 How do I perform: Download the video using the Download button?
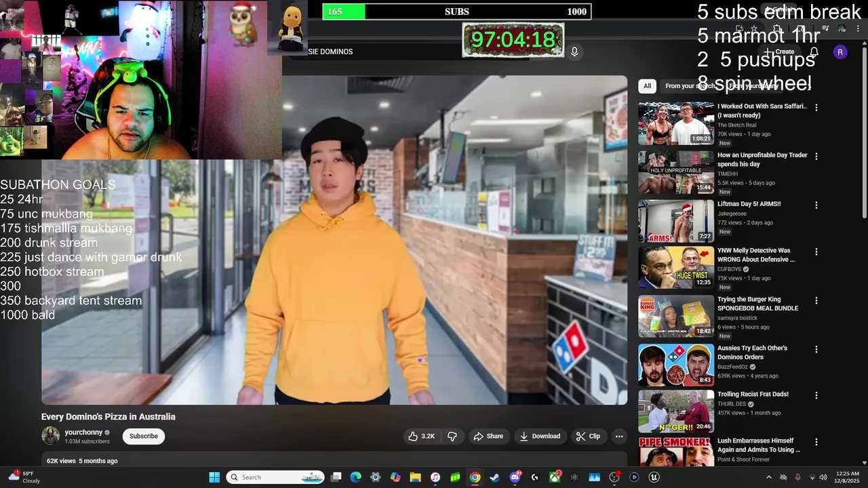click(540, 436)
